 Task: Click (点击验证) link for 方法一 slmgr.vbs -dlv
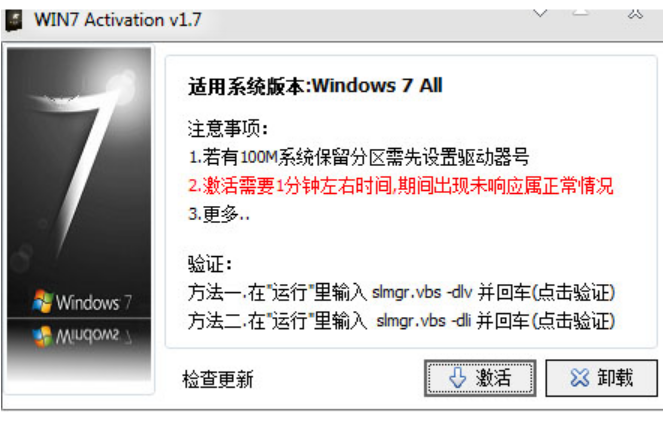click(573, 293)
